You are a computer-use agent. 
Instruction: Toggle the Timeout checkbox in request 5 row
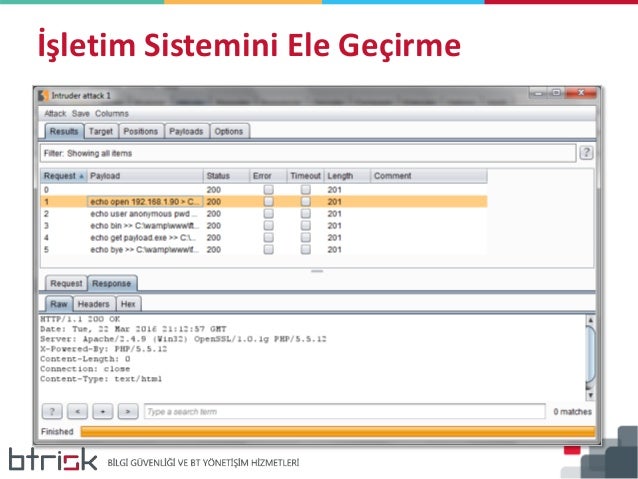point(306,249)
